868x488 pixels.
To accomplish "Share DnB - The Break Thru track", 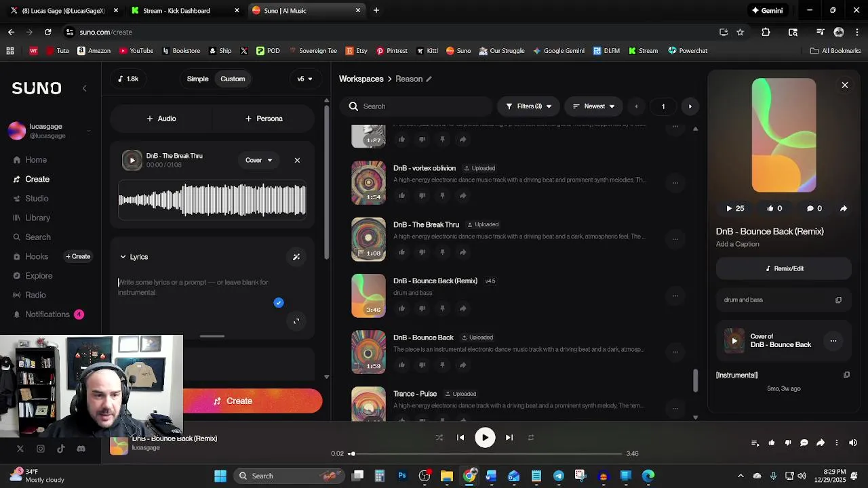I will tap(462, 252).
